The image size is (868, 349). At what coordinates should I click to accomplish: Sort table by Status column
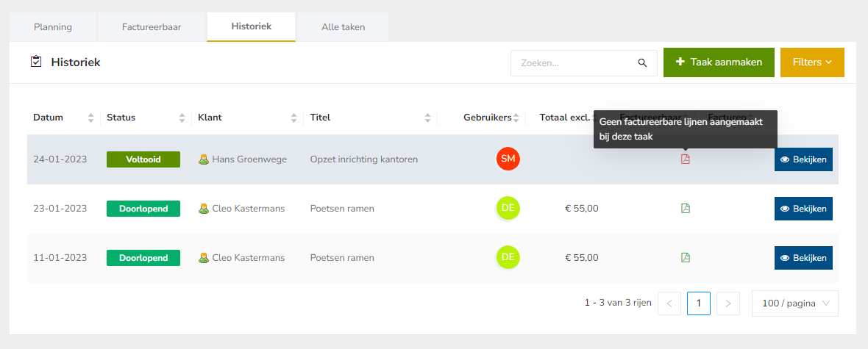(x=182, y=118)
